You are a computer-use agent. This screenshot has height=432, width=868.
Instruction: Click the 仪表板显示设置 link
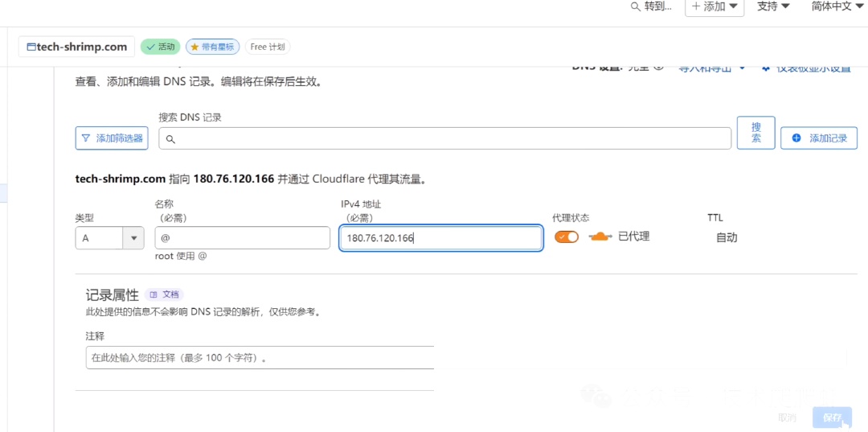[x=807, y=68]
